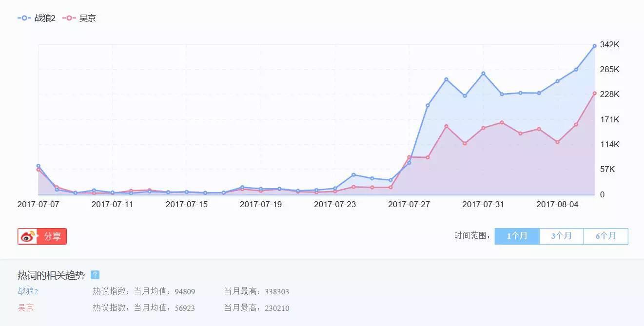The image size is (644, 326).
Task: Click the 2017-07-19 axis date label
Action: 261,204
